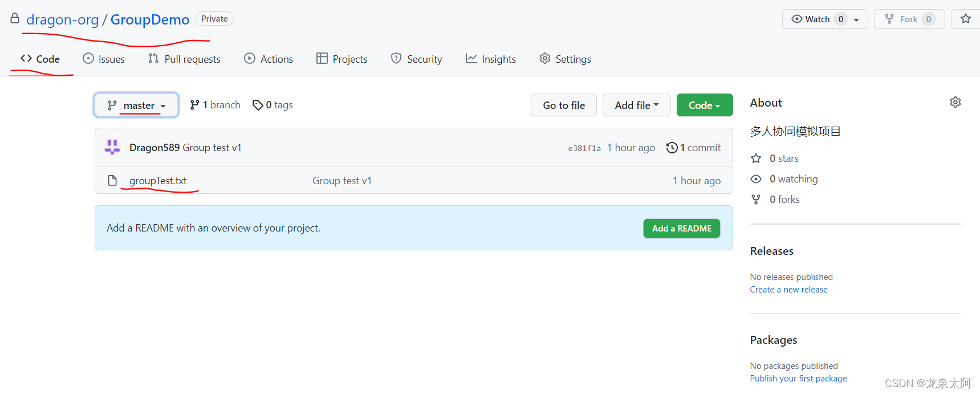Click the '1 hour ago' commit timestamp

pos(631,148)
